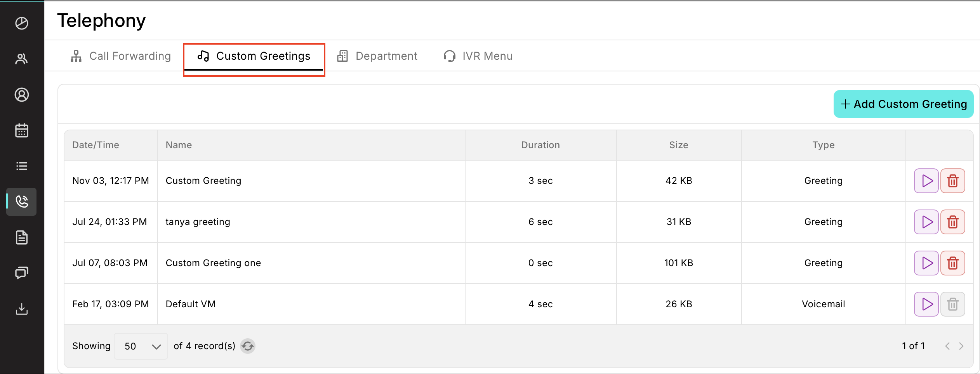Delete the 'tanya greeting' entry
This screenshot has width=980, height=374.
point(952,222)
